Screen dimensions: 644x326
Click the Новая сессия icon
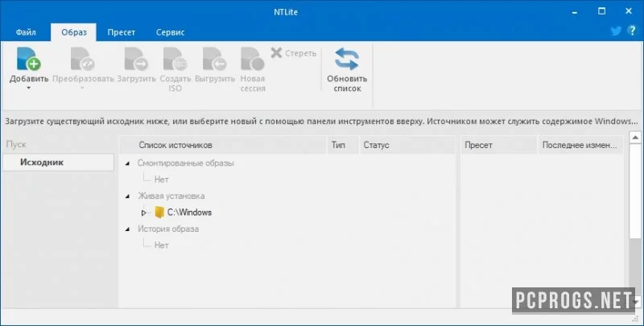coord(252,59)
